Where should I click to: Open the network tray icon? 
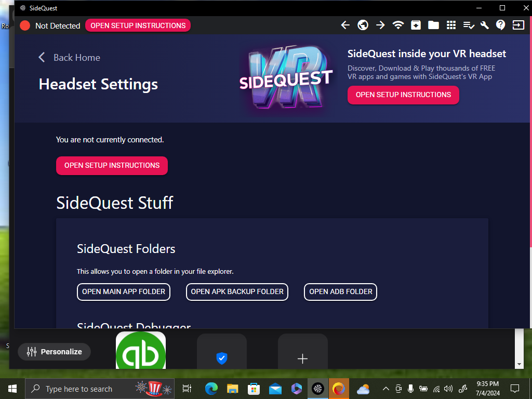click(436, 389)
